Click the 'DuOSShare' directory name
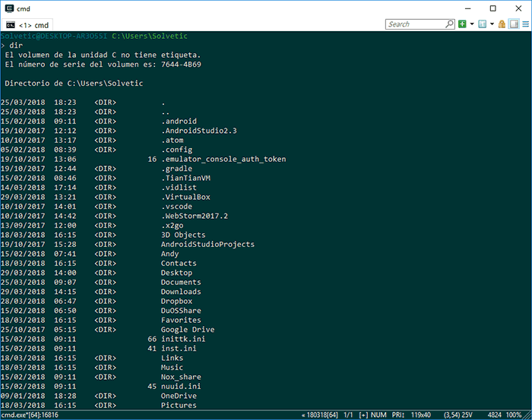Viewport: 532px width, 420px height. coord(181,311)
